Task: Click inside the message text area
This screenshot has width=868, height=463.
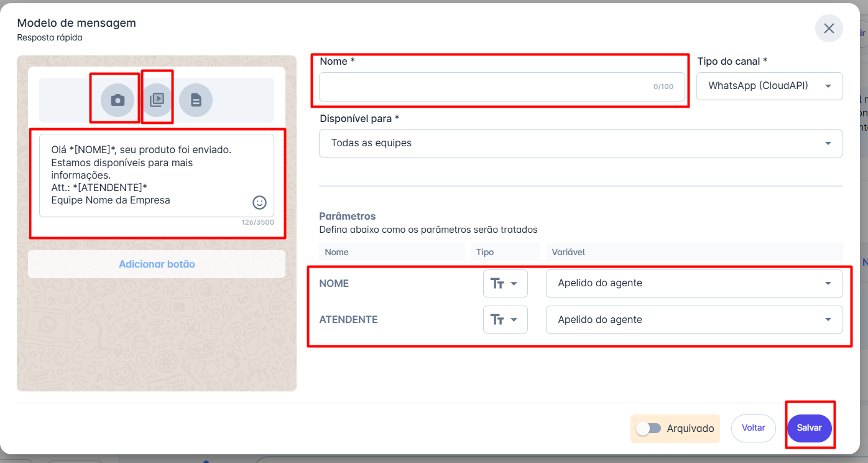Action: point(149,175)
